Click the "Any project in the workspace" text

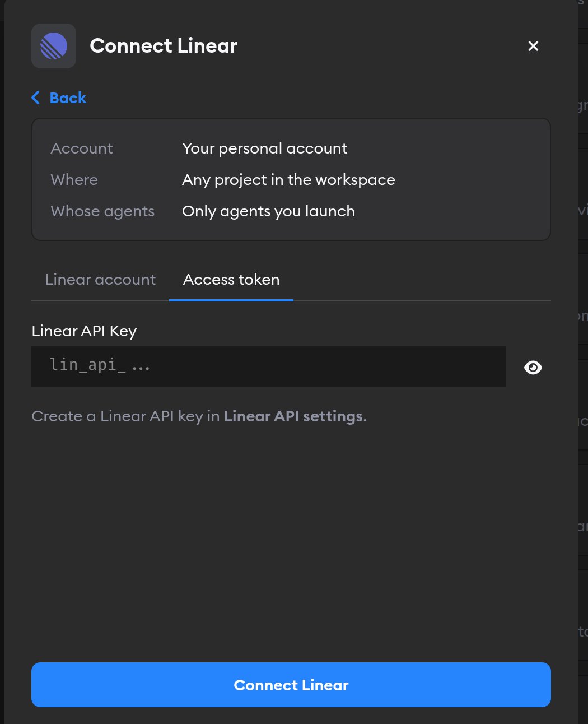[x=288, y=180]
